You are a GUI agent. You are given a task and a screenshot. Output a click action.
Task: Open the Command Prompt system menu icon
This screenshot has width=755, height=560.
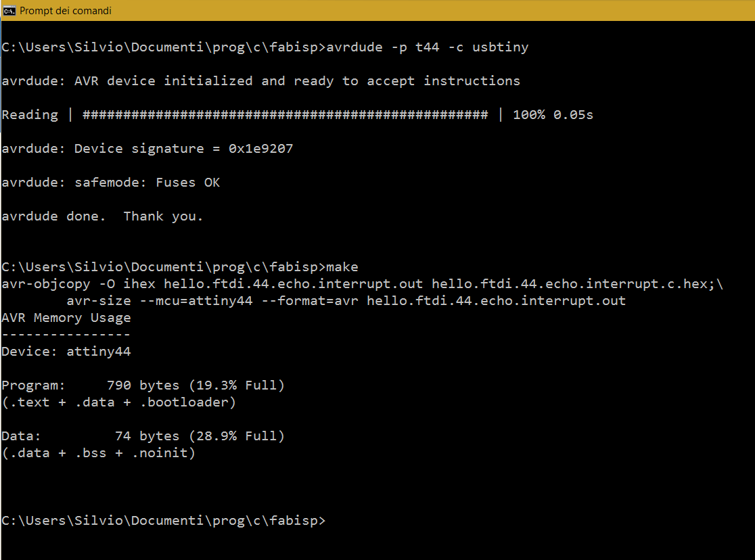(x=9, y=11)
